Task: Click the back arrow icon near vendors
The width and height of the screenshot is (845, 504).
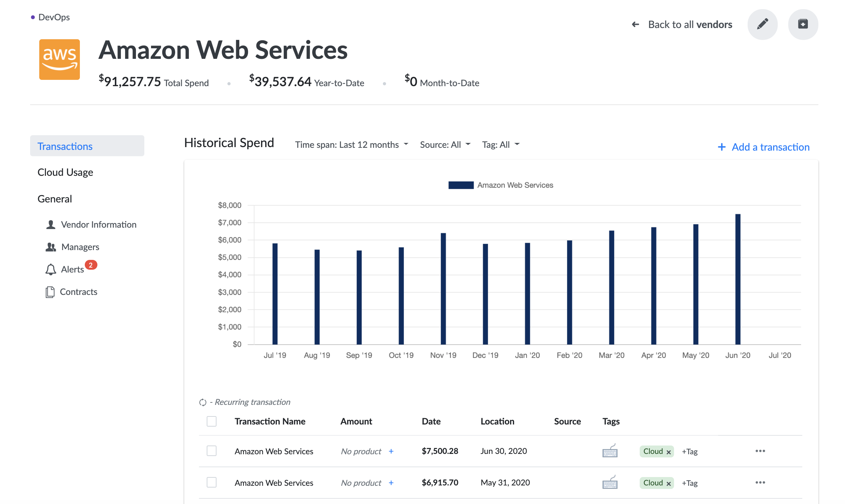Action: 636,25
